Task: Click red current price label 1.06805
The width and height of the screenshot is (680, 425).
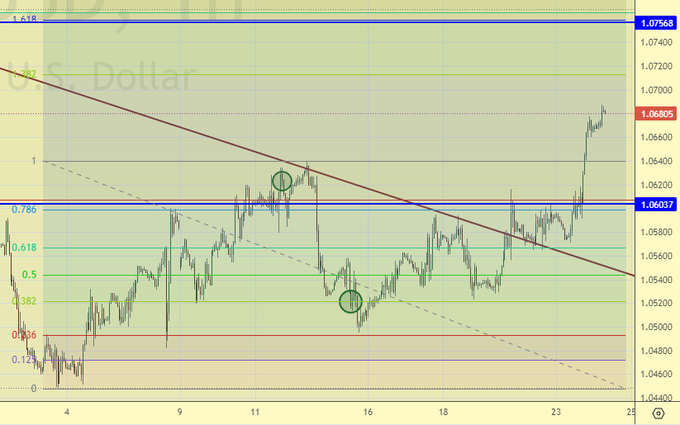Action: [657, 114]
